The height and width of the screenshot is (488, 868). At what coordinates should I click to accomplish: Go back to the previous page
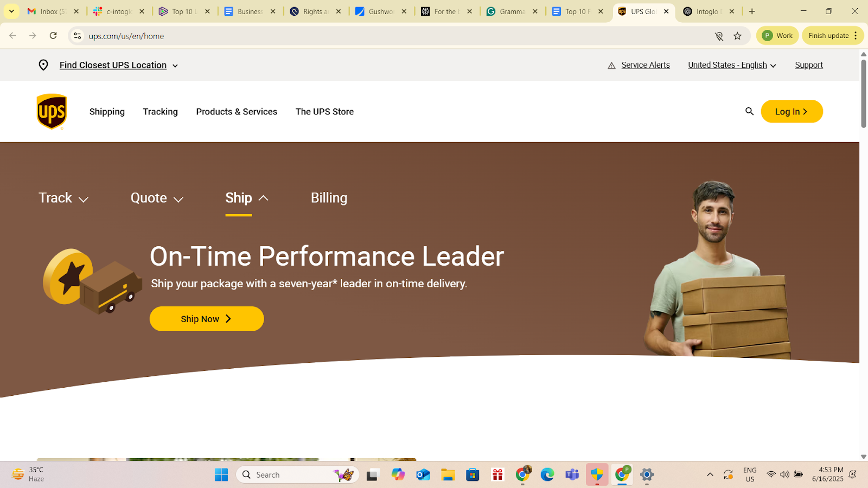[12, 36]
